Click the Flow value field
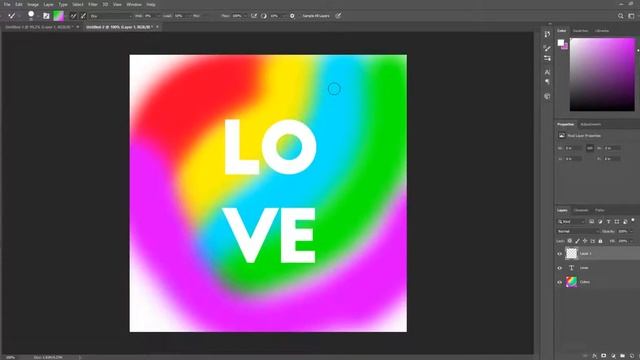 [237, 16]
